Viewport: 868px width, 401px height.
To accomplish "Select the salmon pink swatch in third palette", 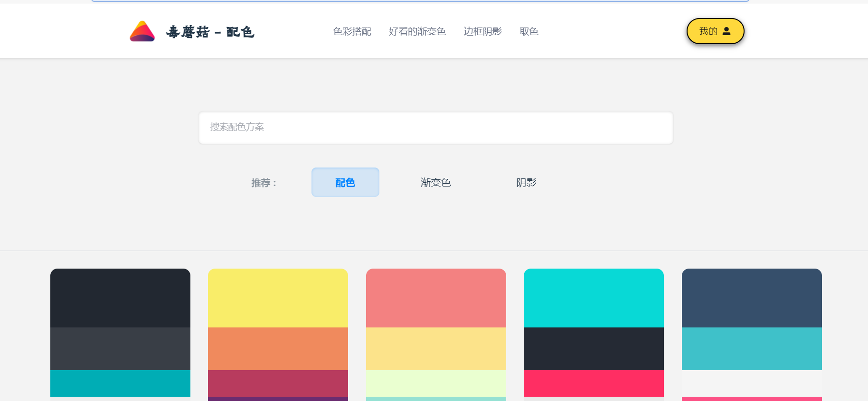I will pyautogui.click(x=436, y=298).
